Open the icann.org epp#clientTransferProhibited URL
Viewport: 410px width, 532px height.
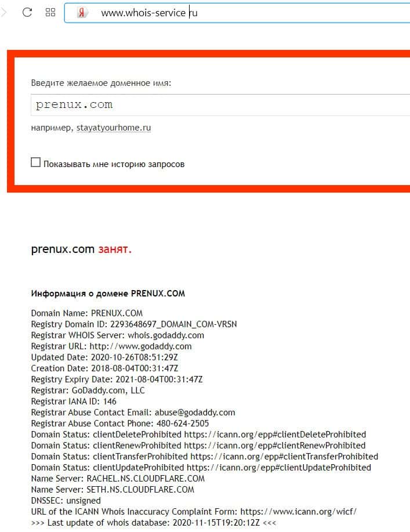[284, 457]
